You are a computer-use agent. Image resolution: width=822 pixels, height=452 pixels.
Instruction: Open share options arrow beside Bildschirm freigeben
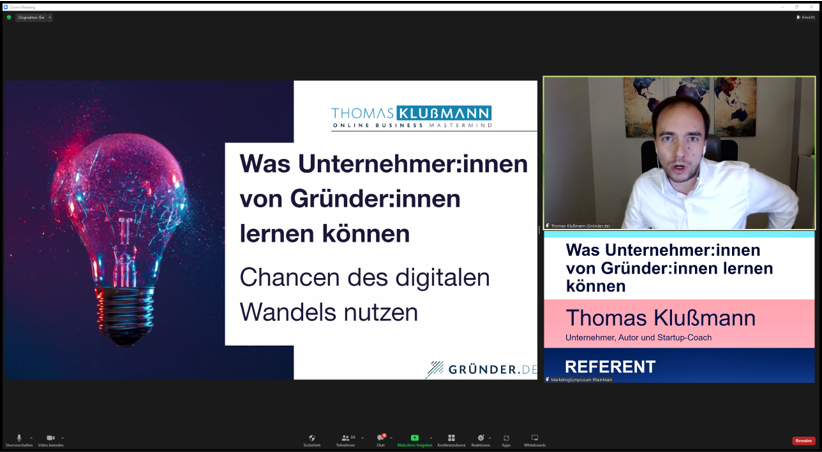tap(431, 437)
